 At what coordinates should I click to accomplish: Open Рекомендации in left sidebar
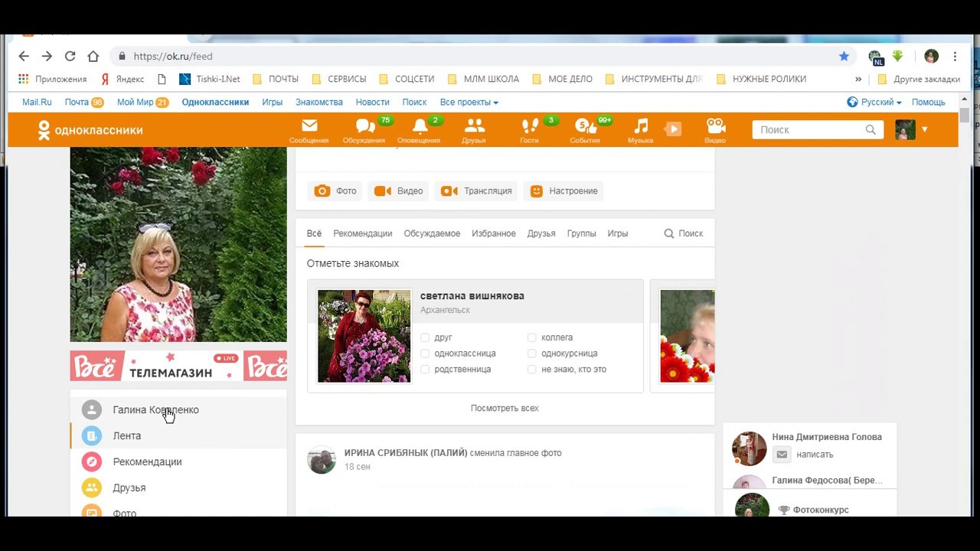pos(147,461)
